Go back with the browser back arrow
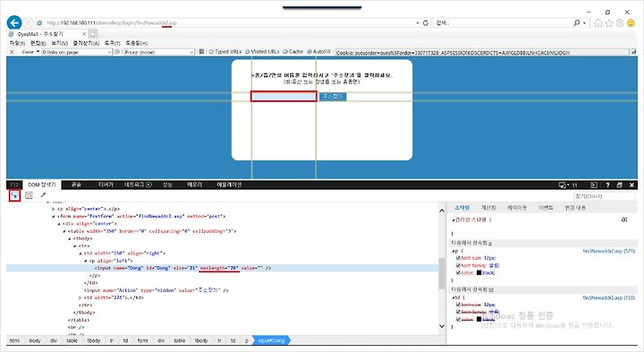 click(14, 22)
